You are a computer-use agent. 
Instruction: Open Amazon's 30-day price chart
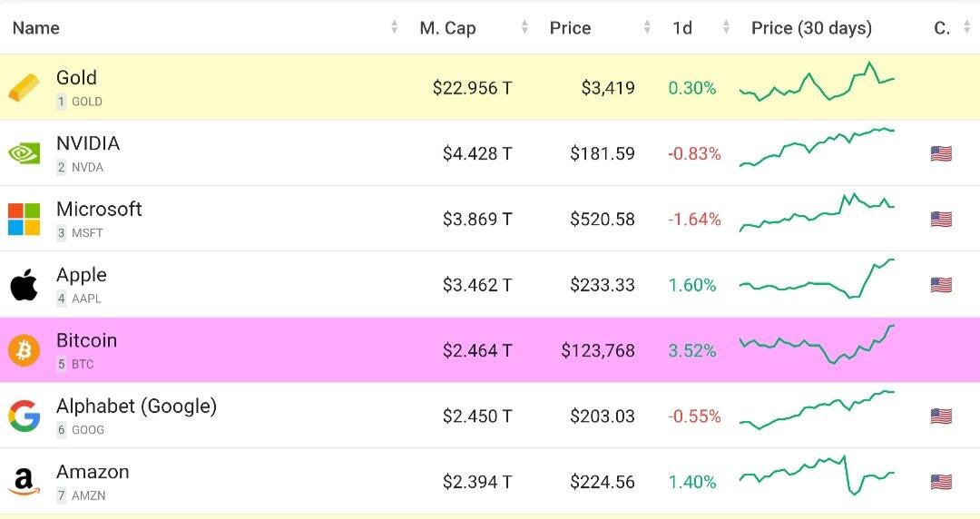point(817,478)
